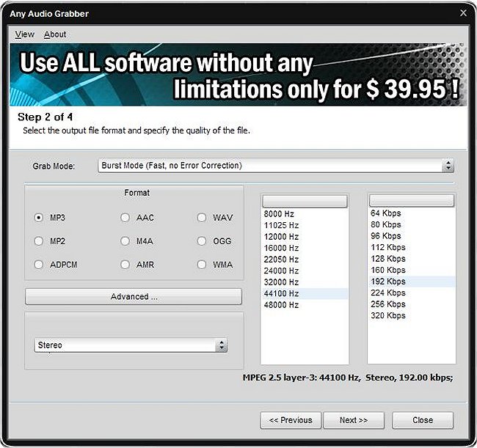Close the Any Audio Grabber window
Image resolution: width=477 pixels, height=448 pixels.
coord(463,13)
